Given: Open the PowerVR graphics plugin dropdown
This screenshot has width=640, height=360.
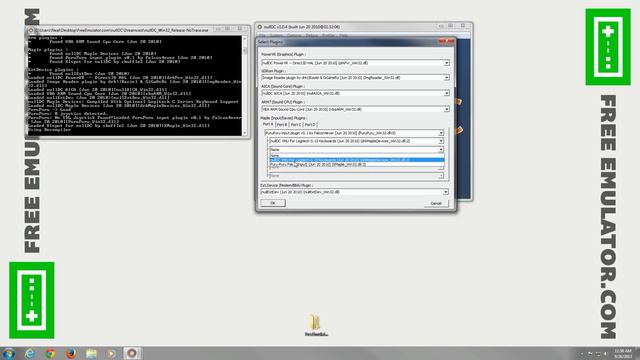Looking at the screenshot, I should point(447,63).
